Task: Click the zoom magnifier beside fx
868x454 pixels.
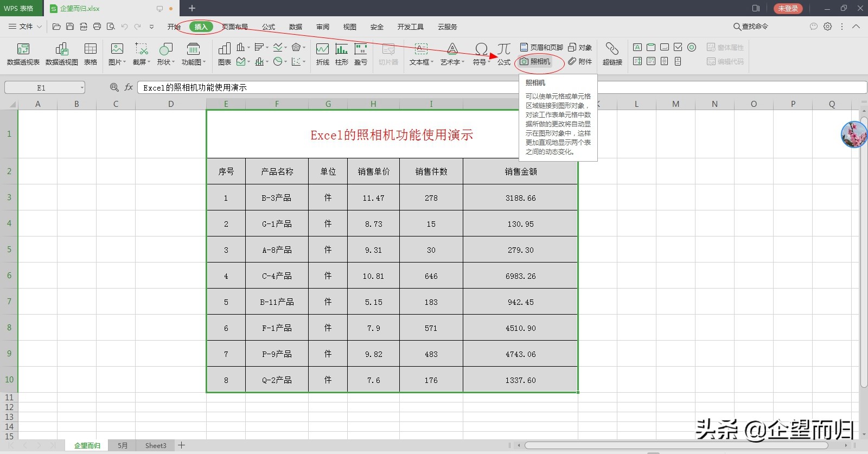Action: (x=114, y=87)
